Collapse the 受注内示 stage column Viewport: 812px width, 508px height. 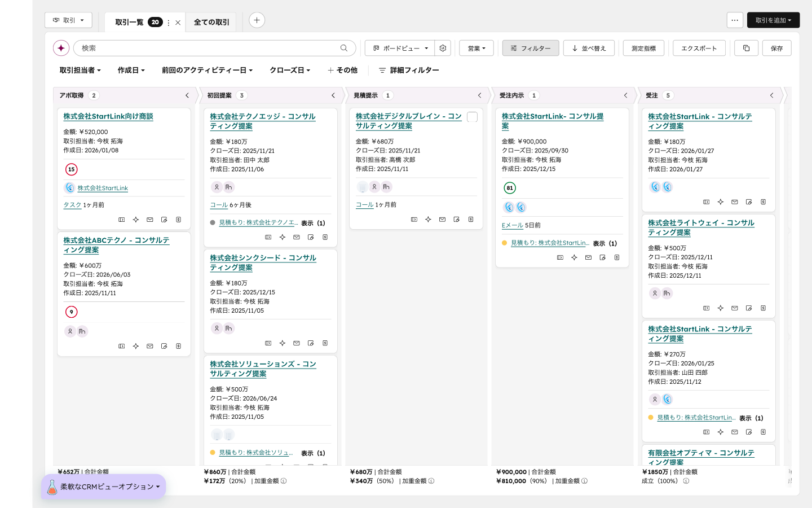625,95
